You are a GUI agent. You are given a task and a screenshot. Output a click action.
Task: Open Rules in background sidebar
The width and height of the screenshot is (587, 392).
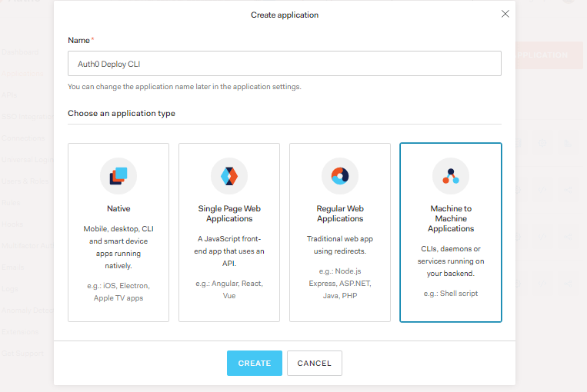[x=11, y=203]
